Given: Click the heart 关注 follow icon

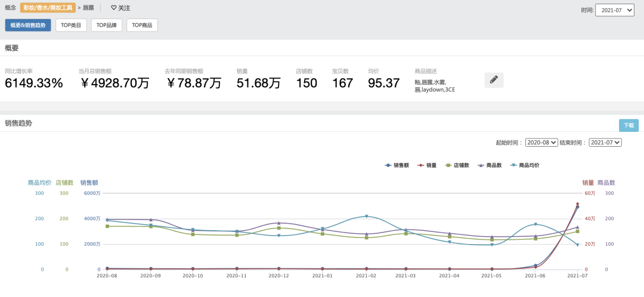Looking at the screenshot, I should click(114, 8).
